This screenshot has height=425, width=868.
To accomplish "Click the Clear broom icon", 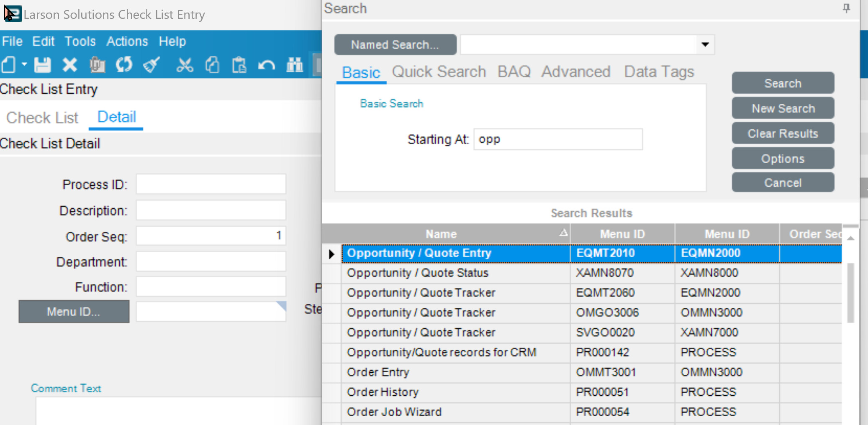I will click(151, 65).
